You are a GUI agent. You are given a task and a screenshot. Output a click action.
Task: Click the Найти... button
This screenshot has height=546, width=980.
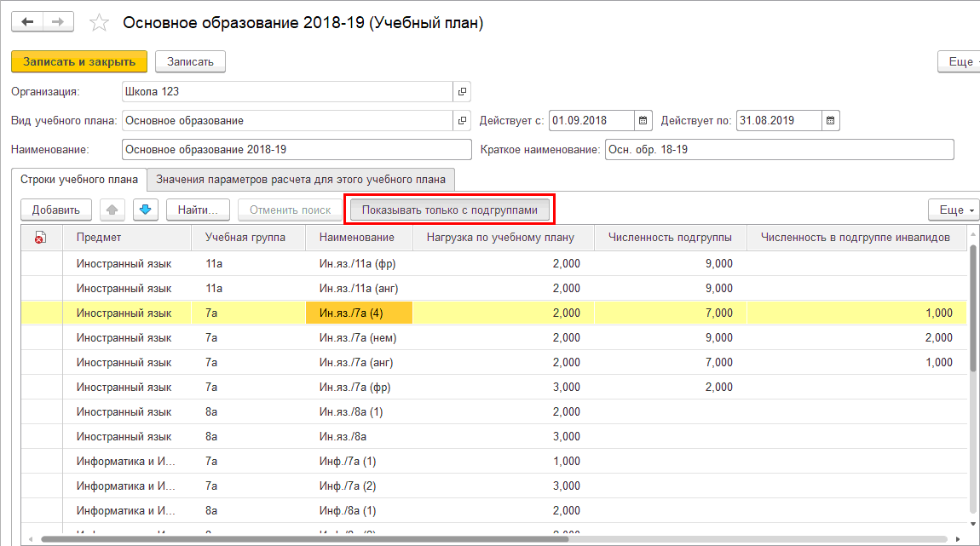pyautogui.click(x=198, y=210)
